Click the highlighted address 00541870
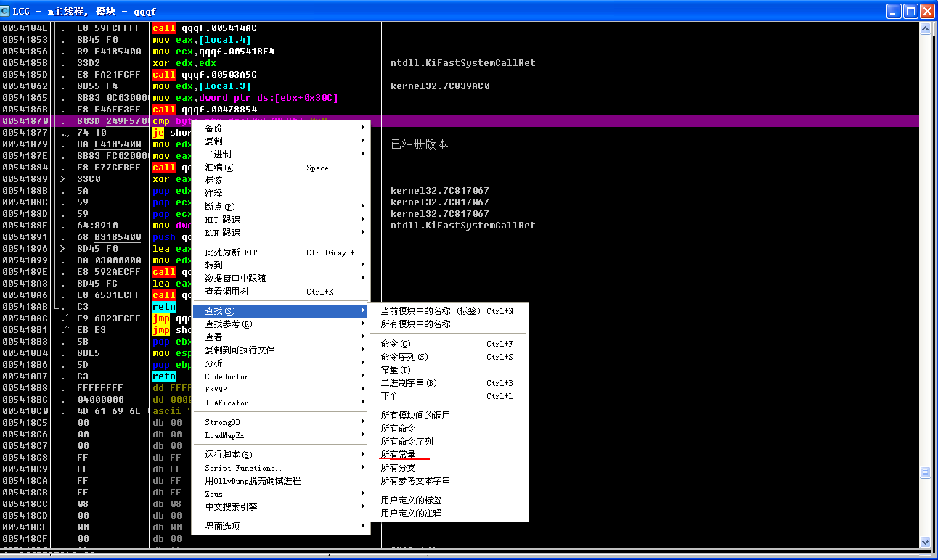The width and height of the screenshot is (938, 560). click(25, 121)
